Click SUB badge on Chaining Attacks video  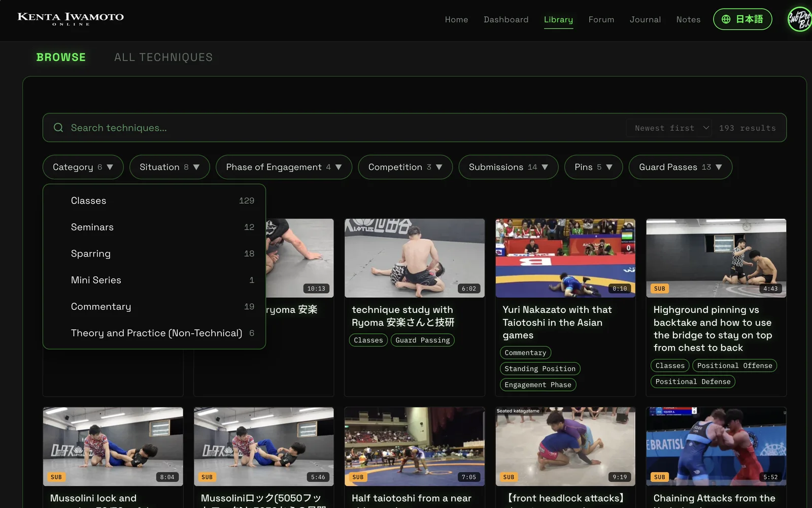tap(660, 477)
